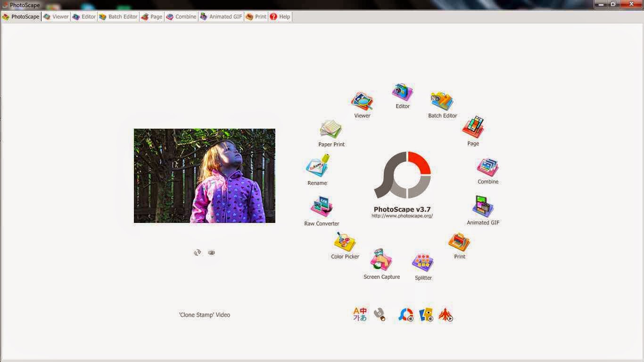
Task: Open the Color Picker tool
Action: (x=345, y=242)
